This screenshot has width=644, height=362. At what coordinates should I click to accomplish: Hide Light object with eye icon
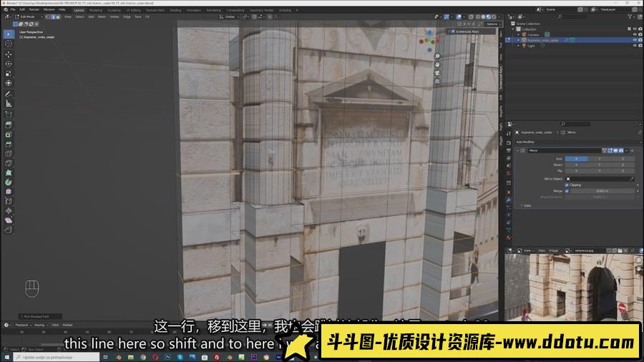click(635, 46)
